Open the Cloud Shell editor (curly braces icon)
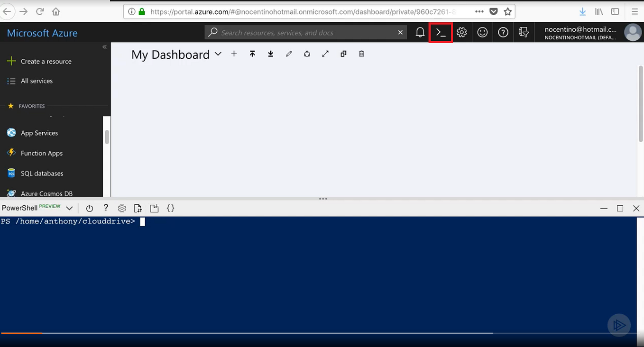 171,208
